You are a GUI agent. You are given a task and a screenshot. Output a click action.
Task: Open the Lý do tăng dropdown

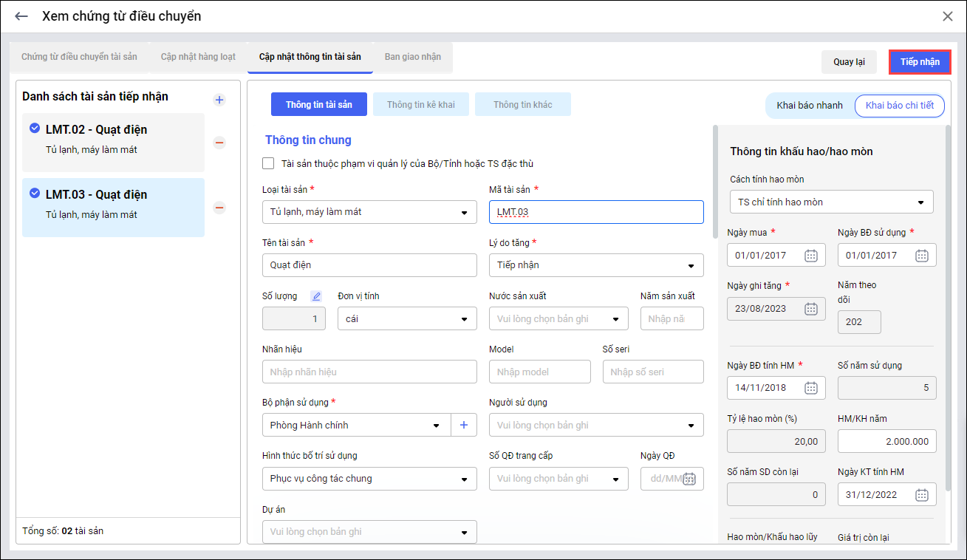coord(596,265)
